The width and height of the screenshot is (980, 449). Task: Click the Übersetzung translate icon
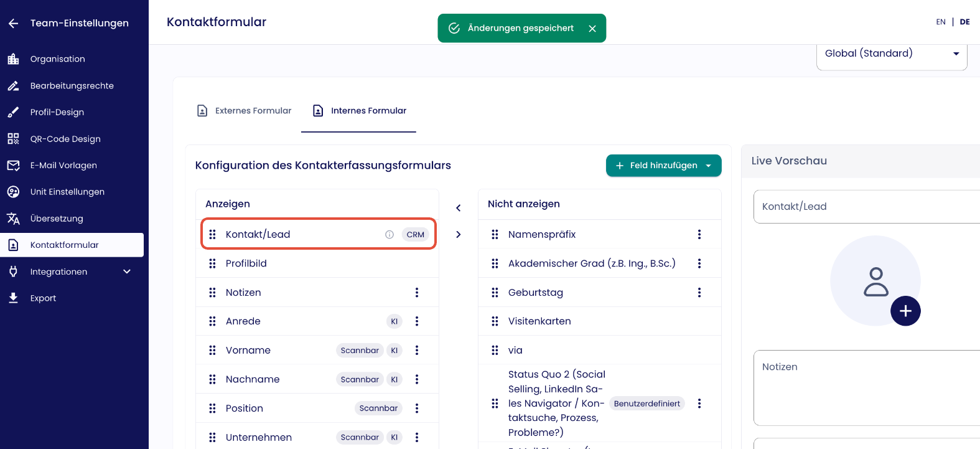[13, 219]
